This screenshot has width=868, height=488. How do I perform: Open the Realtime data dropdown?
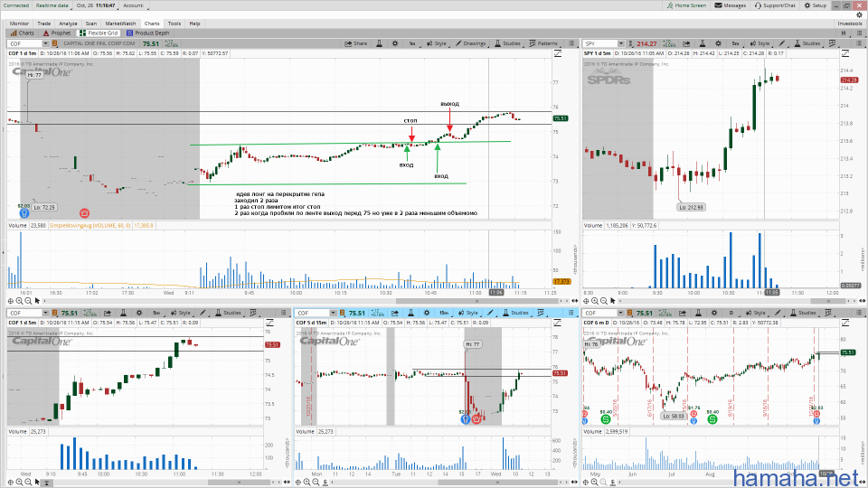point(53,5)
